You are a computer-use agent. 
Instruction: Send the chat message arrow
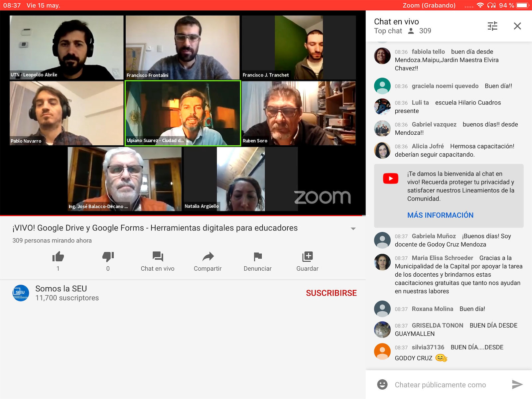(517, 385)
